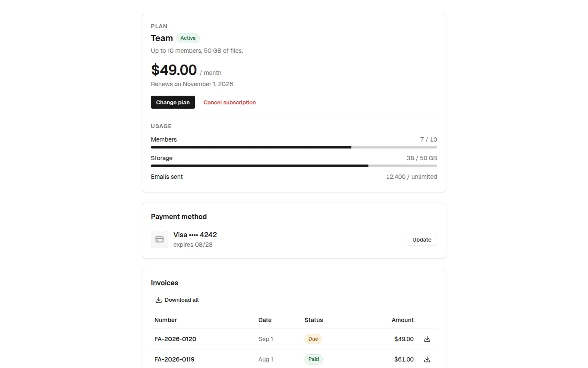
Task: Click the Storage usage progress bar
Action: (x=294, y=166)
